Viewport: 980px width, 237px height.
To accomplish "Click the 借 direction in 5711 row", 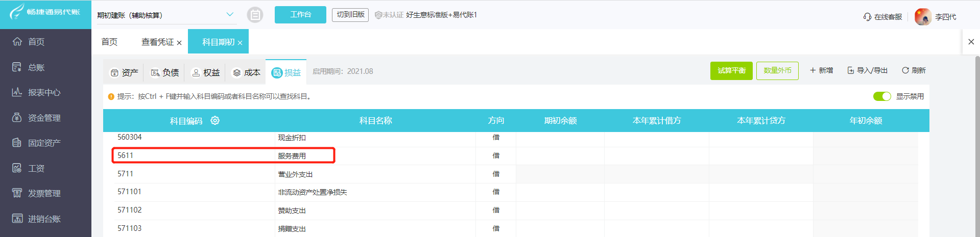I will [496, 174].
